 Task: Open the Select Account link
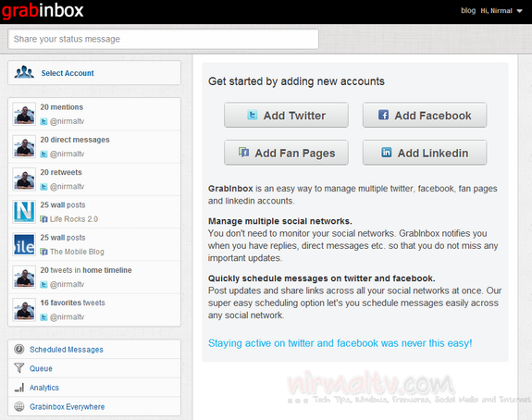click(x=68, y=73)
